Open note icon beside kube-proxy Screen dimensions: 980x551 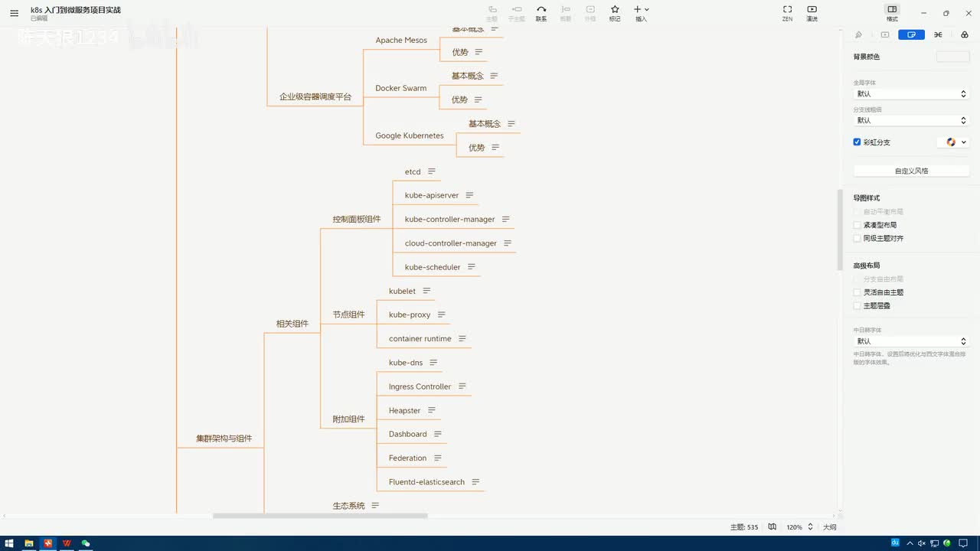click(441, 315)
